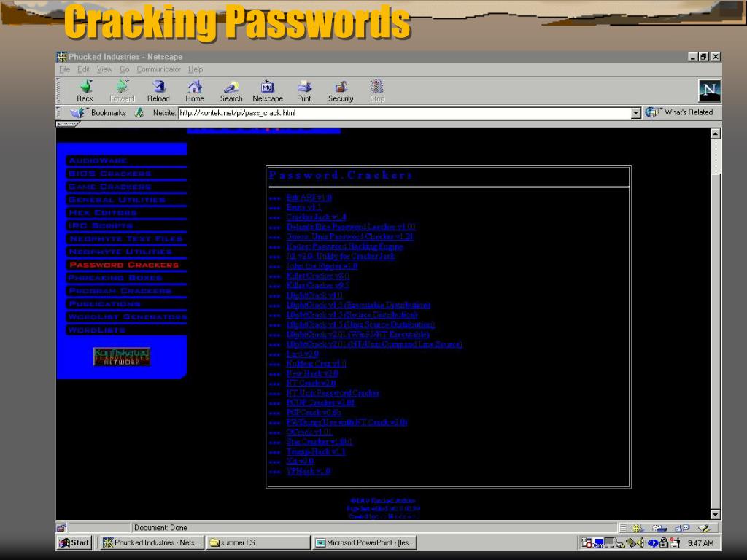Open the Go menu
Viewport: 747px width, 560px height.
pos(124,69)
